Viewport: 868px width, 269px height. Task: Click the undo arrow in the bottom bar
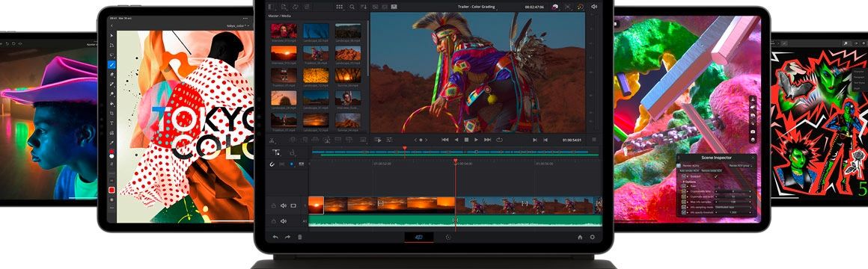click(x=275, y=237)
